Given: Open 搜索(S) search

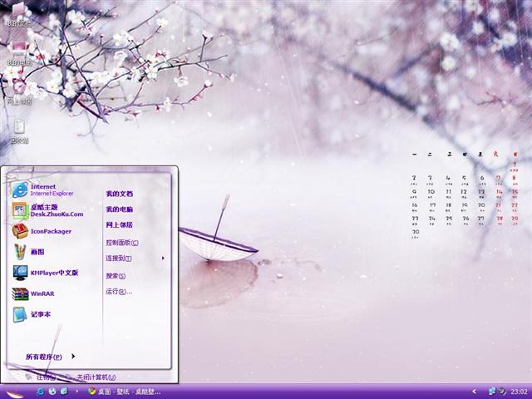Looking at the screenshot, I should tap(116, 276).
